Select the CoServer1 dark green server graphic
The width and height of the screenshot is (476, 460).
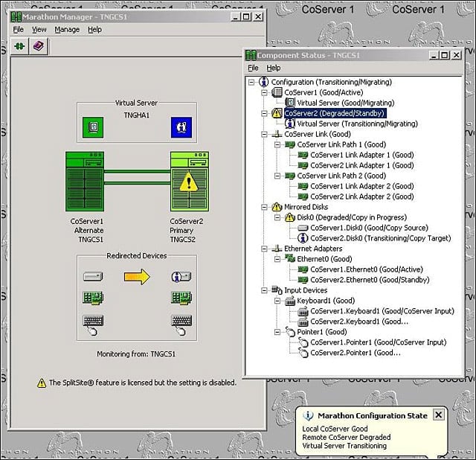pos(85,182)
